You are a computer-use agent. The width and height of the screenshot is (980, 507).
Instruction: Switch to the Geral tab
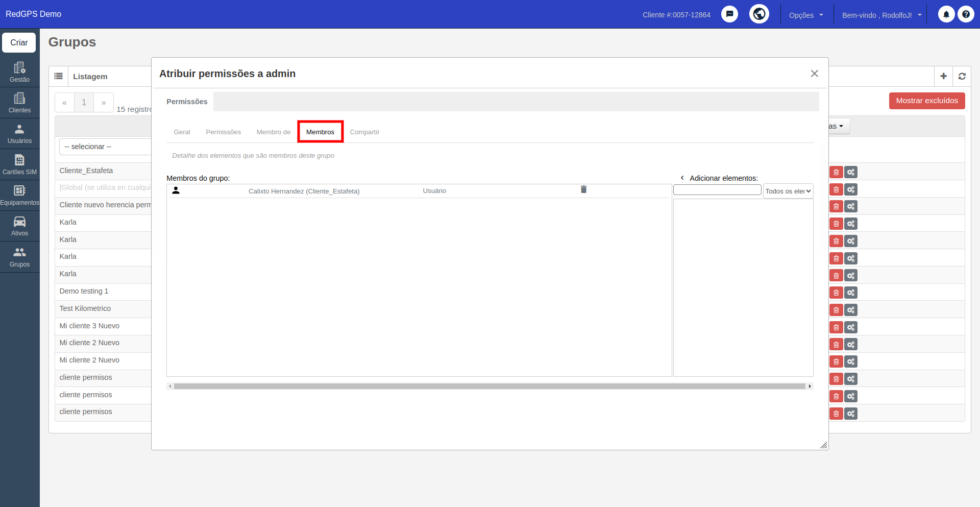click(x=182, y=132)
